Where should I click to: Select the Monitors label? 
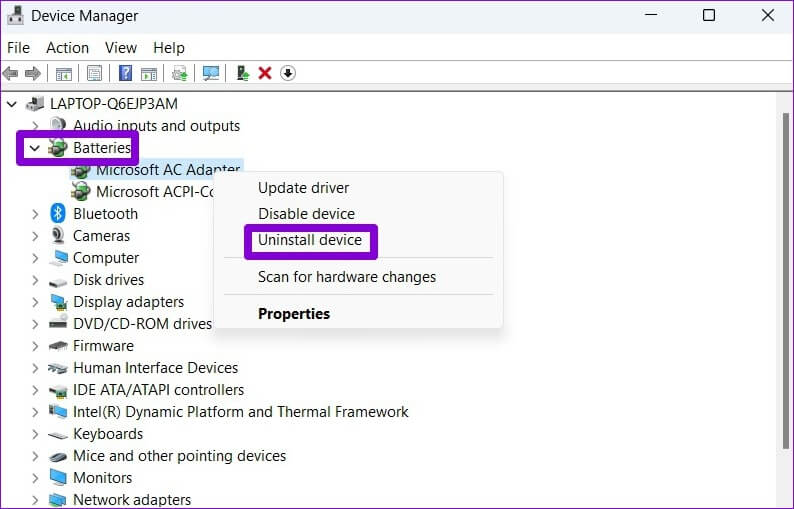(102, 478)
